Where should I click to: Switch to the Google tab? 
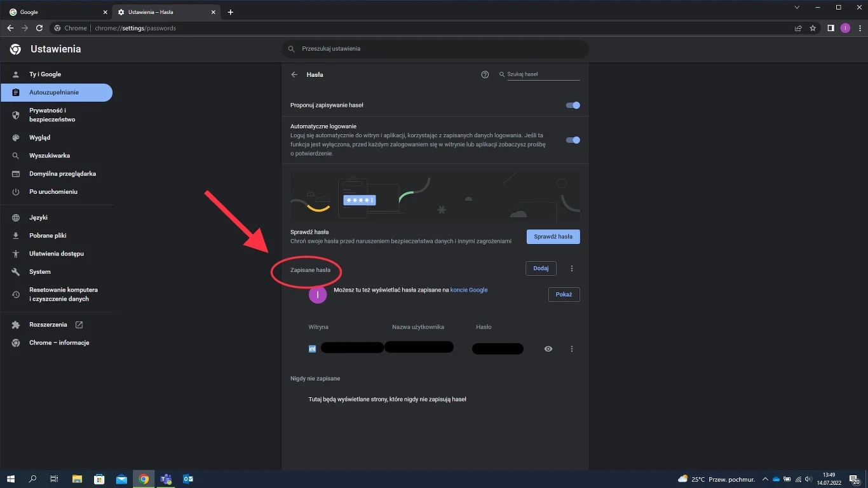pyautogui.click(x=57, y=12)
